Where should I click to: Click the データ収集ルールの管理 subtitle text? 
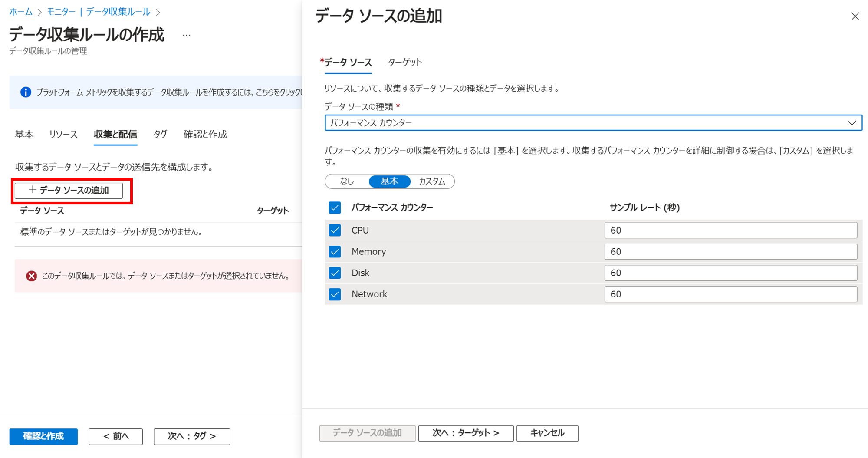[48, 51]
